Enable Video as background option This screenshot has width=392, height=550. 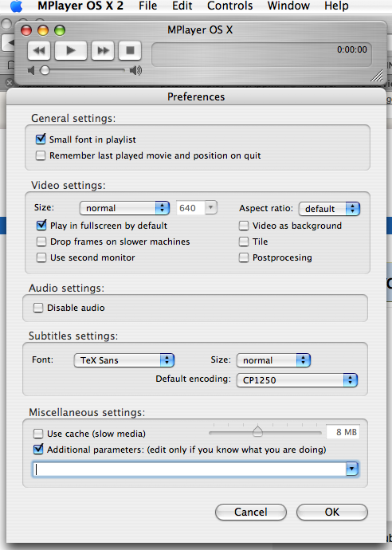coord(244,226)
